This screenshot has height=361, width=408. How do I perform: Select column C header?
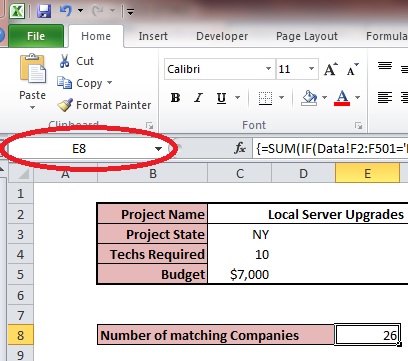(240, 173)
